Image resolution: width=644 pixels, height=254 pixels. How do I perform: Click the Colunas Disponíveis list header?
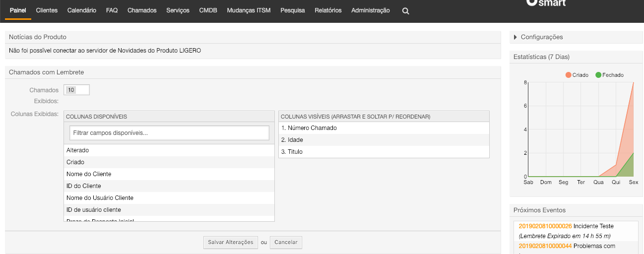point(169,117)
